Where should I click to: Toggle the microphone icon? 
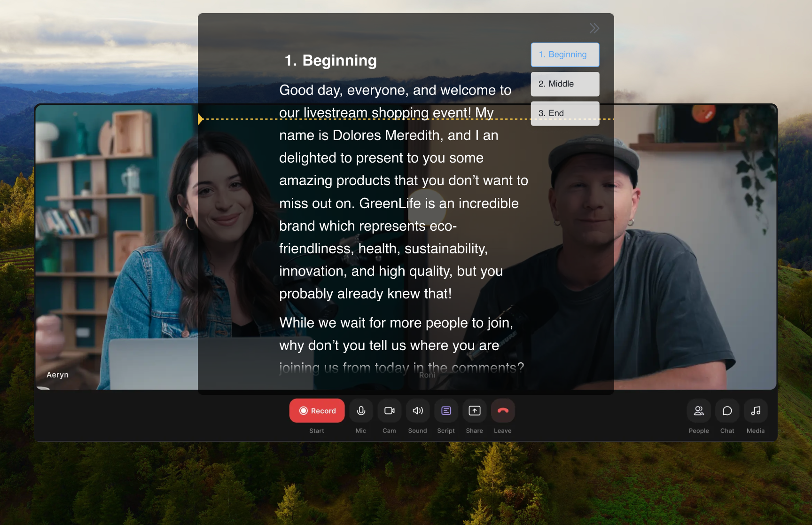(x=361, y=411)
